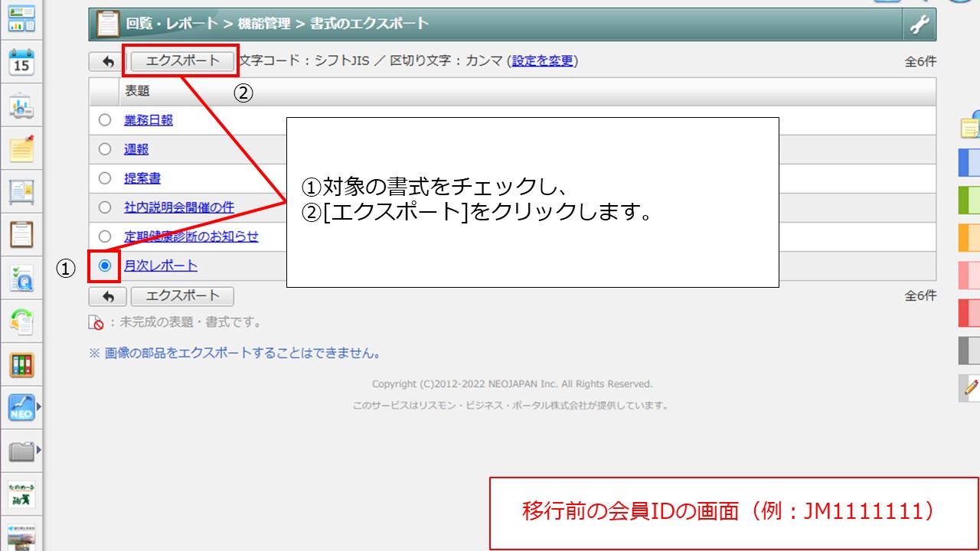Open the 提案書 format link

142,178
